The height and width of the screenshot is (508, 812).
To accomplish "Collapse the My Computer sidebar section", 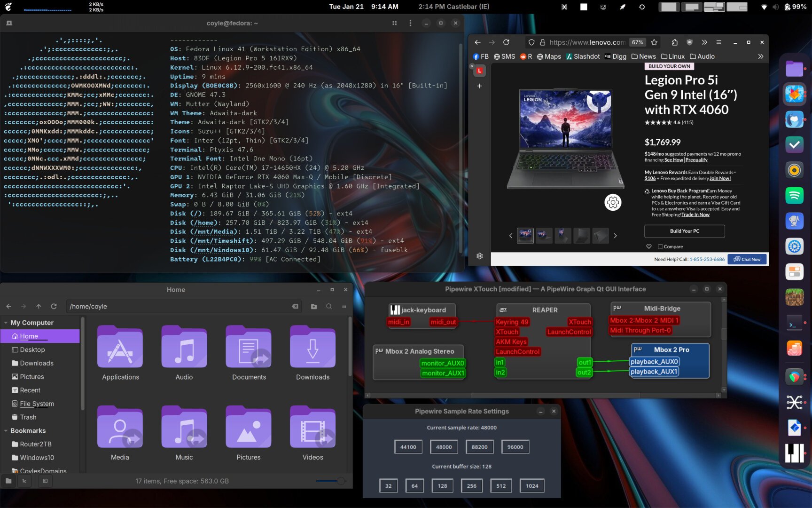I will click(x=6, y=323).
